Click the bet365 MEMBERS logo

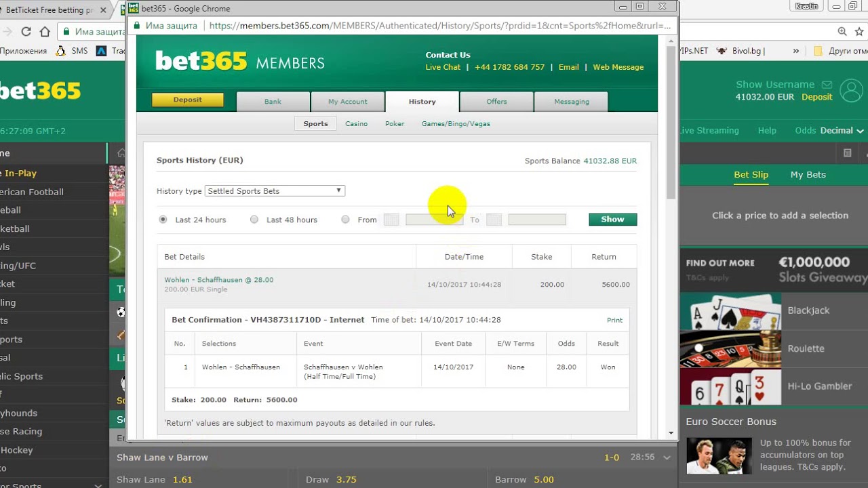pyautogui.click(x=239, y=62)
